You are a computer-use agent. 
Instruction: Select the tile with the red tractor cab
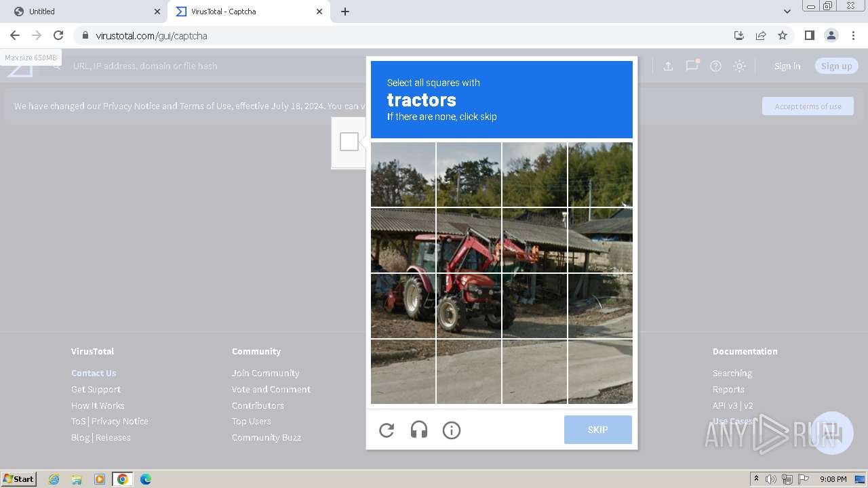coord(469,240)
